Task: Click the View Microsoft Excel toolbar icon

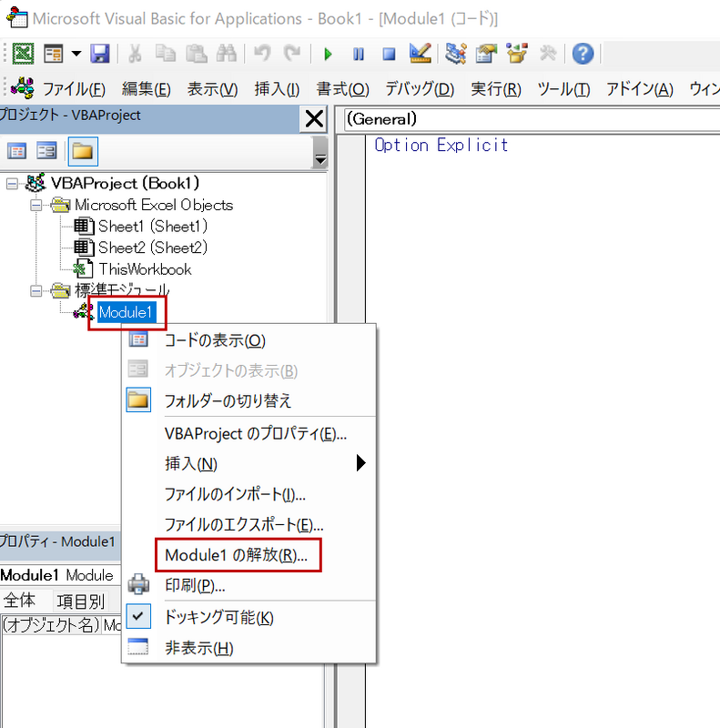Action: 23,54
